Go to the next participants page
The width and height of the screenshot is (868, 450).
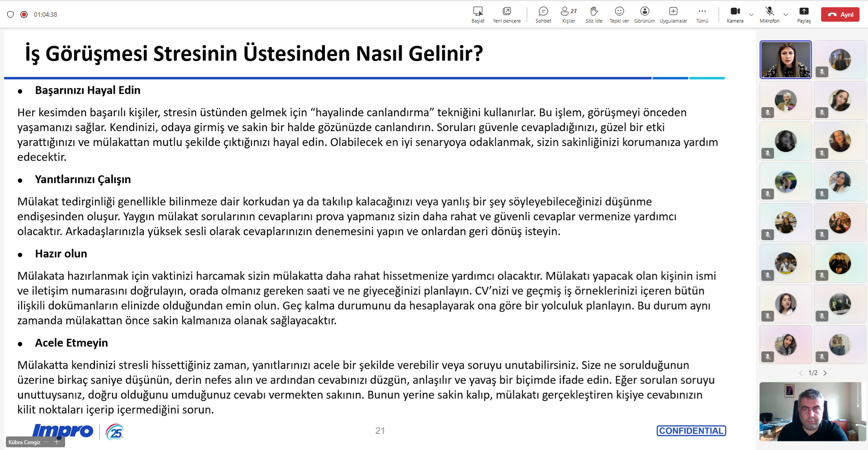(825, 373)
